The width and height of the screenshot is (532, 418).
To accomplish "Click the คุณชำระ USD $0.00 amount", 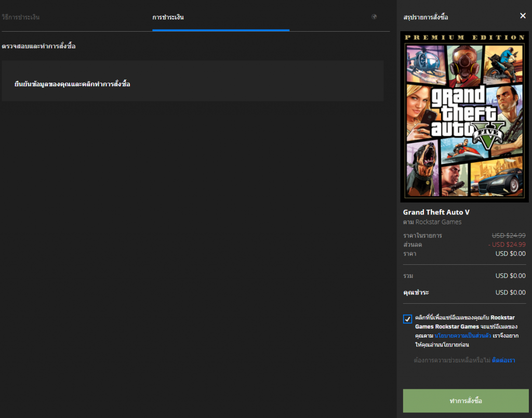I will coord(510,292).
